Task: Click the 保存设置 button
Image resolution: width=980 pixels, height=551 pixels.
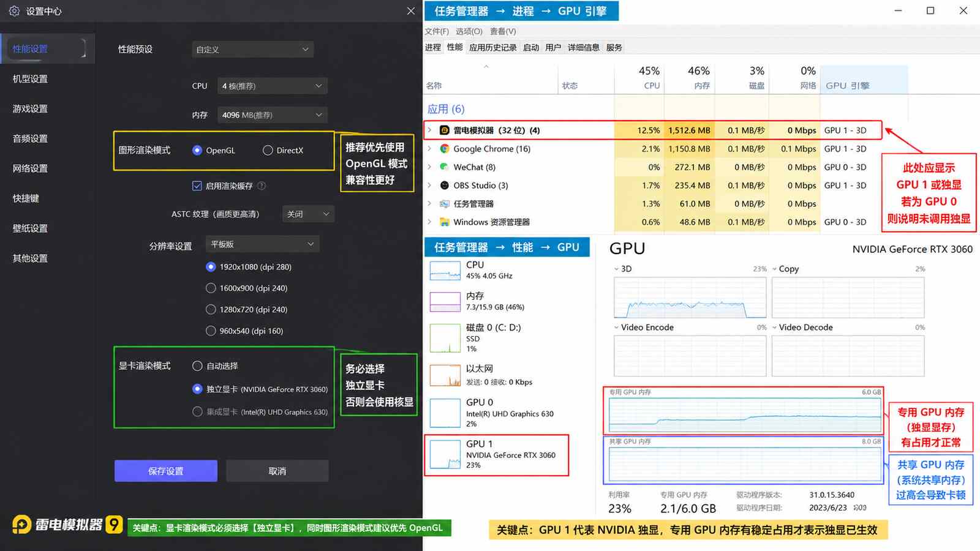Action: 166,471
